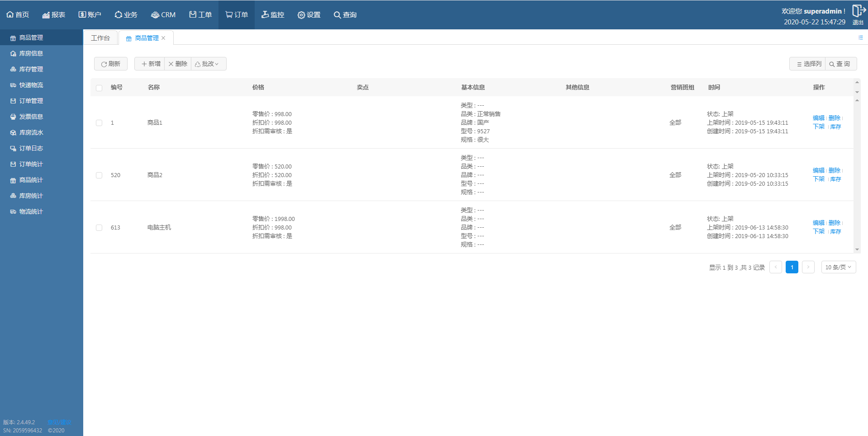Click 下架 for 商品2
This screenshot has width=868, height=436.
(x=819, y=179)
